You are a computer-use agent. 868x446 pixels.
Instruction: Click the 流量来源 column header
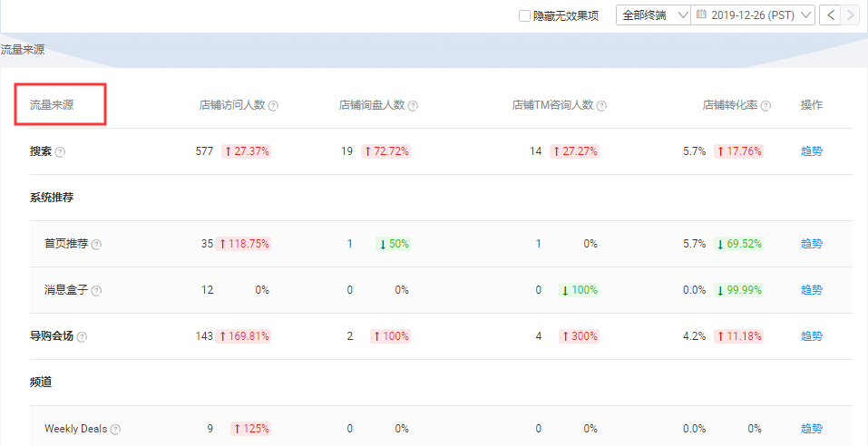[x=52, y=105]
